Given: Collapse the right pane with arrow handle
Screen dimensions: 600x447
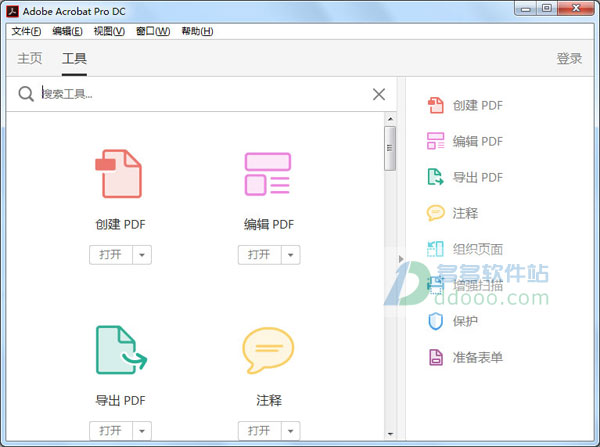Looking at the screenshot, I should pos(401,259).
